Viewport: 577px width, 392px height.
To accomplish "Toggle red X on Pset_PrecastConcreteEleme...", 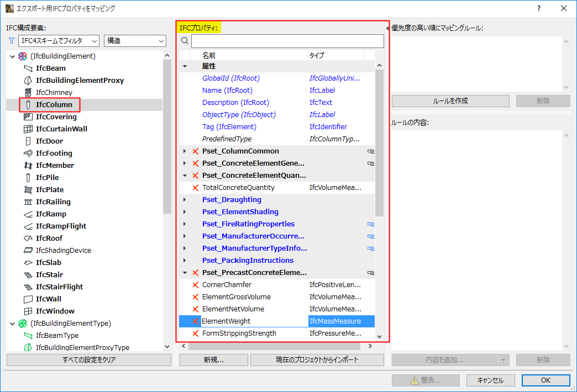I will click(196, 273).
